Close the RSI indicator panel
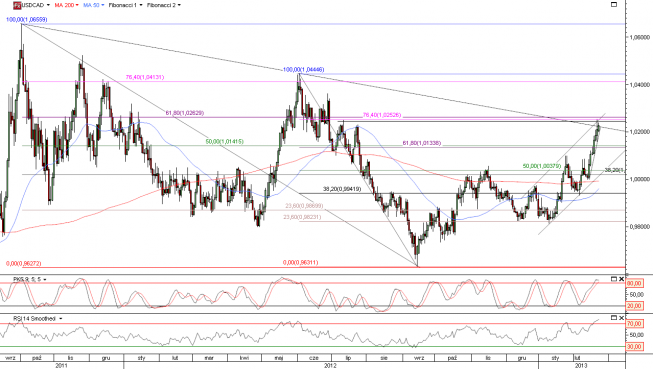653x369 pixels. point(621,318)
